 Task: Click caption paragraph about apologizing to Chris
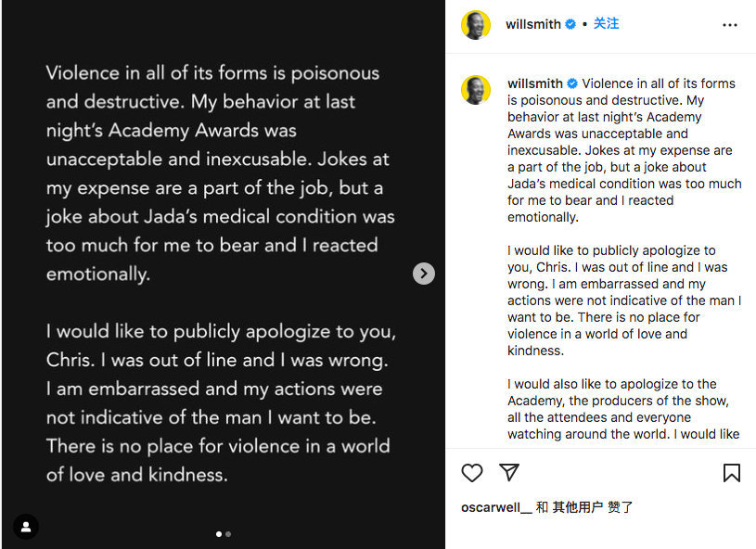(624, 300)
